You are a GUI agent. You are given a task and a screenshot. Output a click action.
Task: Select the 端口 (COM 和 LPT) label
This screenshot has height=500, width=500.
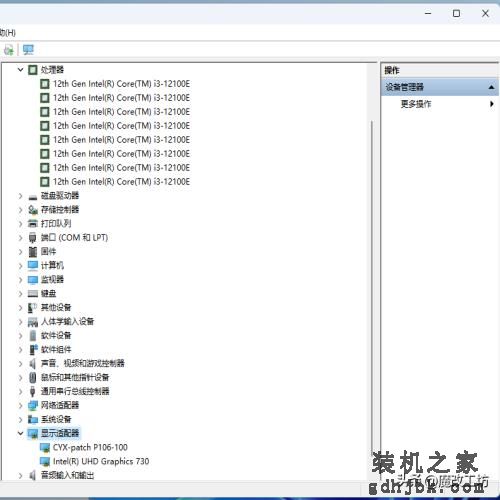74,238
